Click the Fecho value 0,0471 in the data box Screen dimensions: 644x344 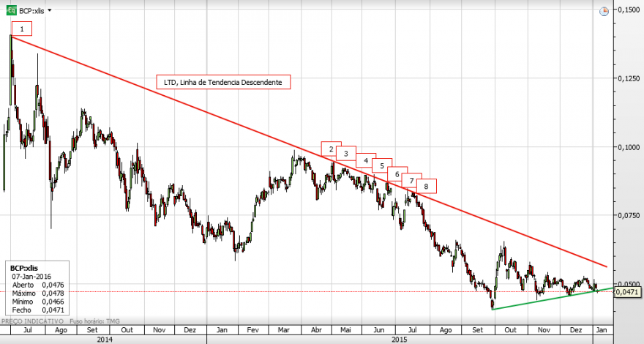[53, 310]
